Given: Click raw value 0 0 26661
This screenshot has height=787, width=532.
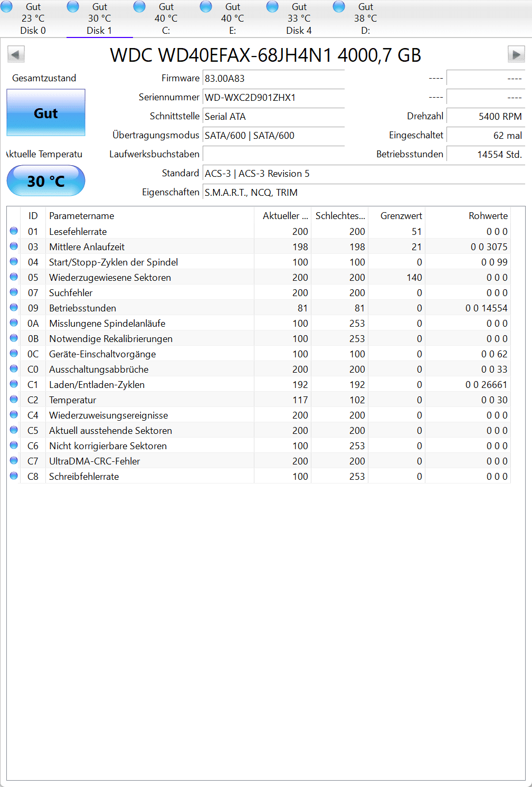Looking at the screenshot, I should pyautogui.click(x=486, y=385).
